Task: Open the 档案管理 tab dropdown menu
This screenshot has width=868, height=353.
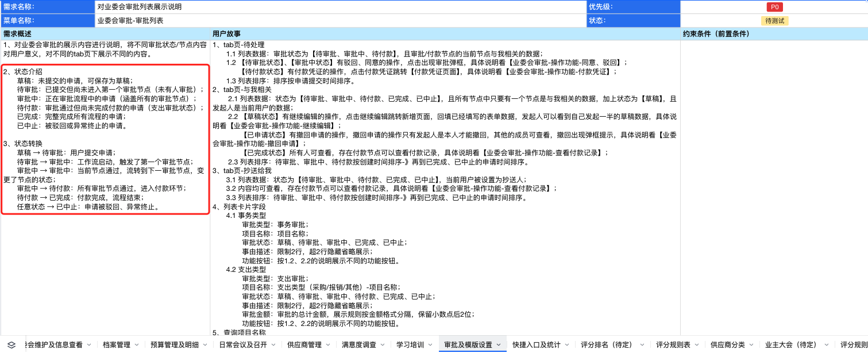Action: point(136,344)
